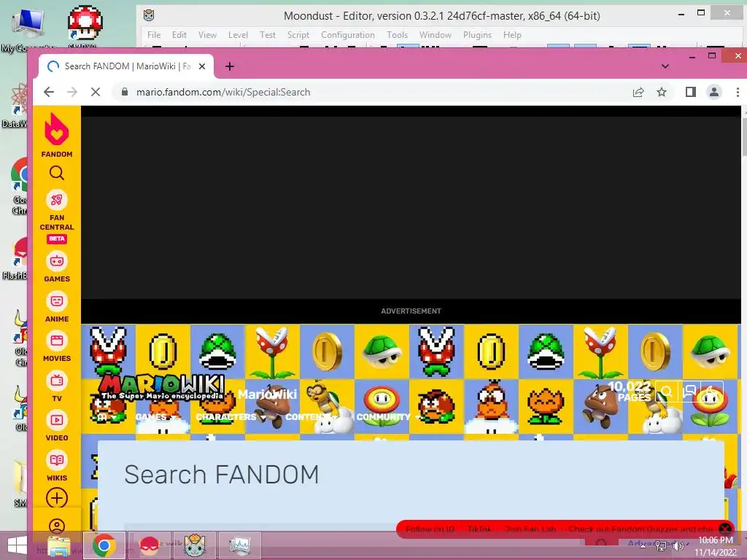Open the user account icon in sidebar
This screenshot has height=560, width=747.
57,526
